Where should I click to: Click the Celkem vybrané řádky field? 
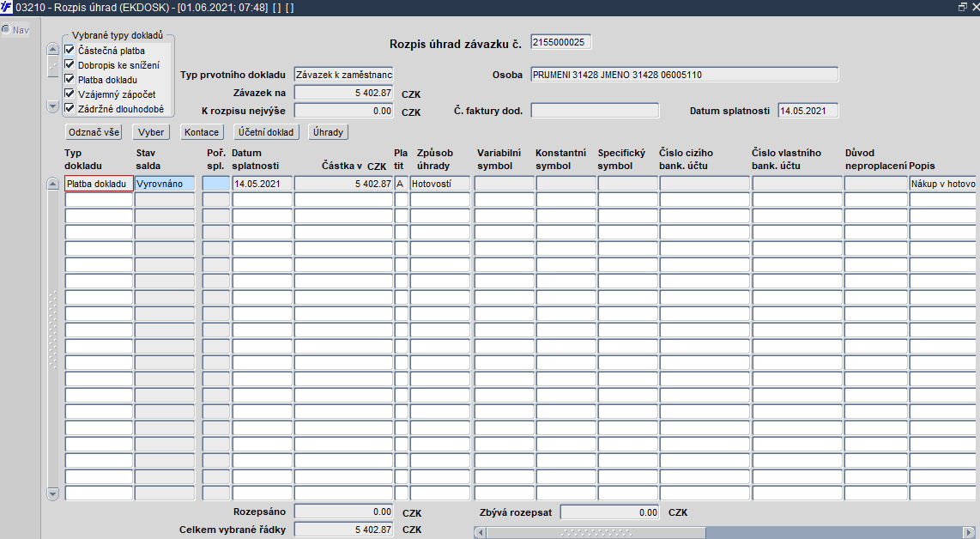tap(344, 530)
